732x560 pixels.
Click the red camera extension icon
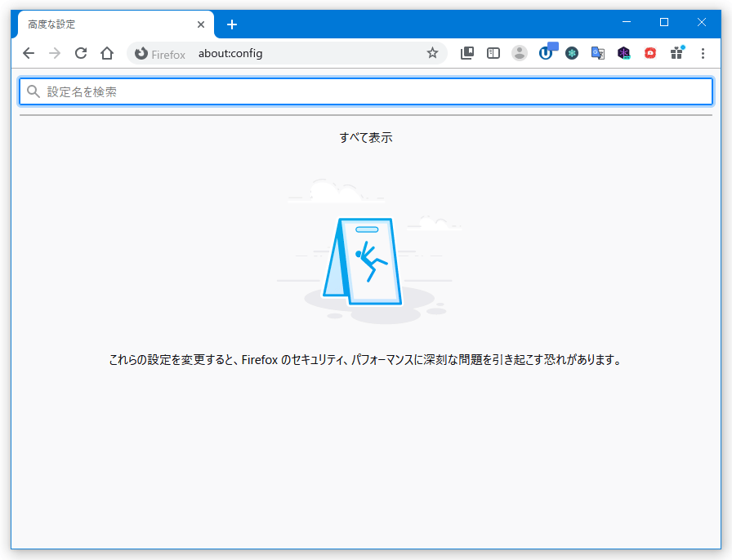coord(649,53)
